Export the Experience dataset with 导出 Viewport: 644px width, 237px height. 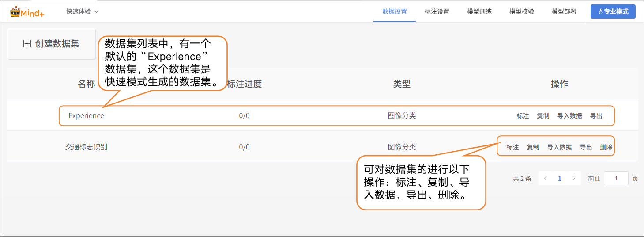point(596,116)
